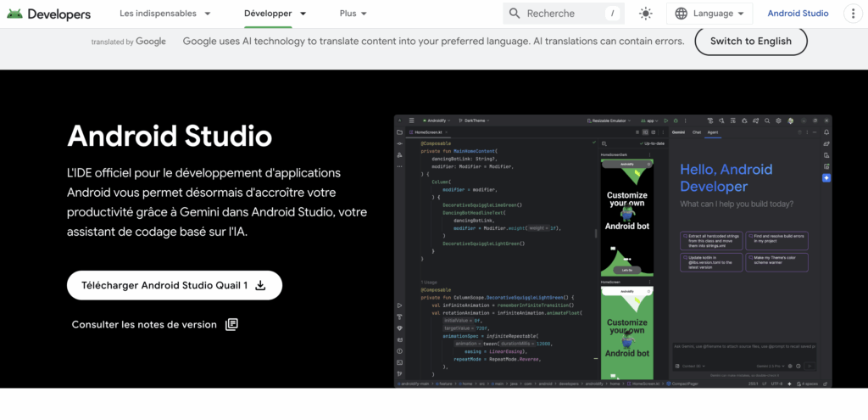Open the Language dropdown

click(x=709, y=14)
